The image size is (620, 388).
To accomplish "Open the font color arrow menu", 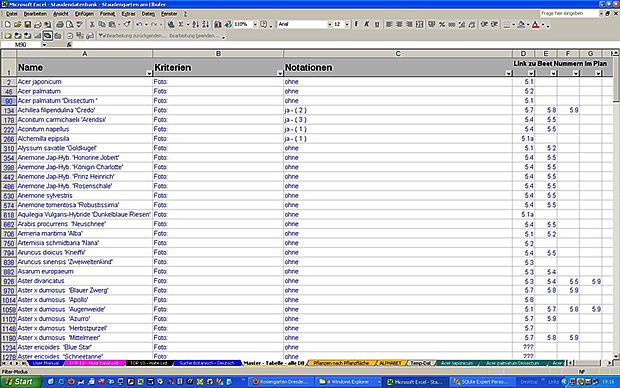I will point(543,25).
